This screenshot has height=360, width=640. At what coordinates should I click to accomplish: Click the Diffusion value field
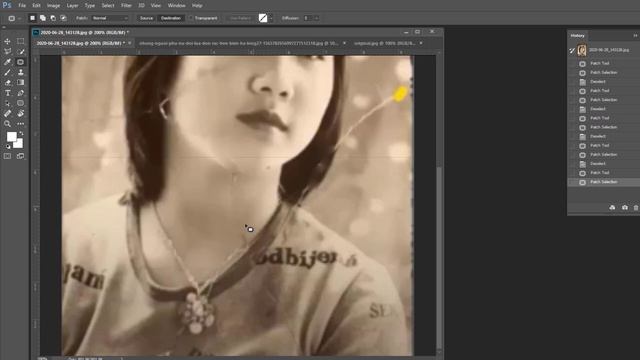(307, 18)
